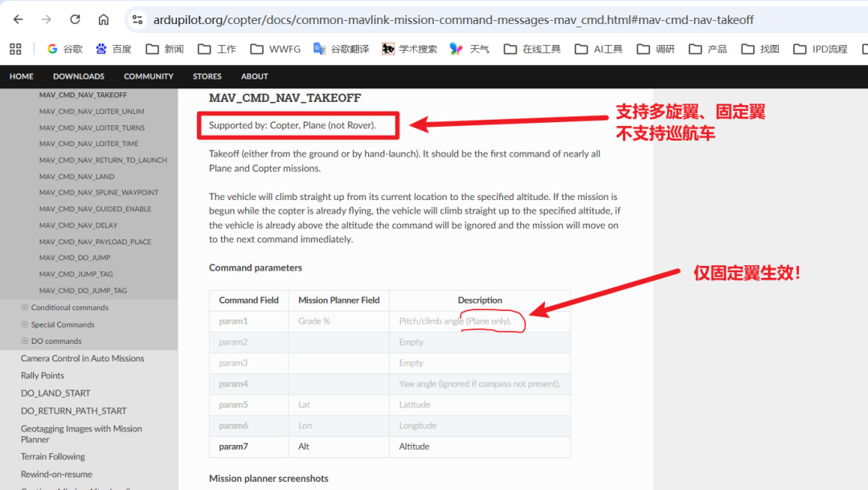Open the 产品 bookmark folder
The image size is (868, 490).
pyautogui.click(x=707, y=49)
